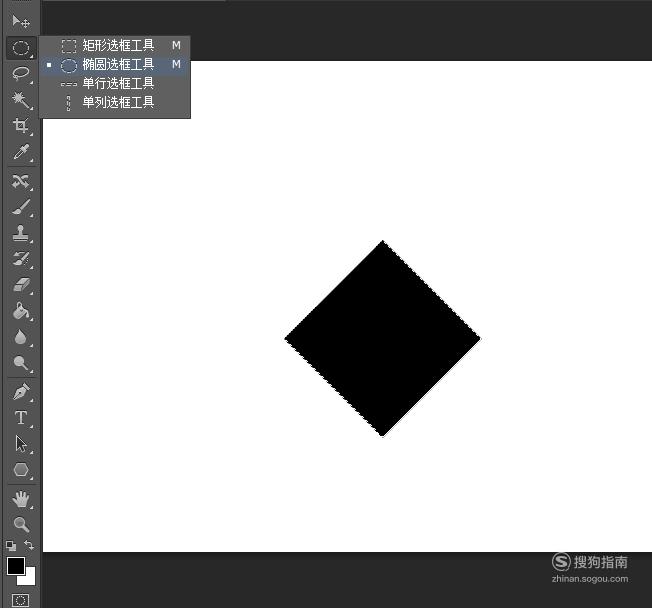This screenshot has height=608, width=652.
Task: Select the Brush tool
Action: pyautogui.click(x=21, y=207)
